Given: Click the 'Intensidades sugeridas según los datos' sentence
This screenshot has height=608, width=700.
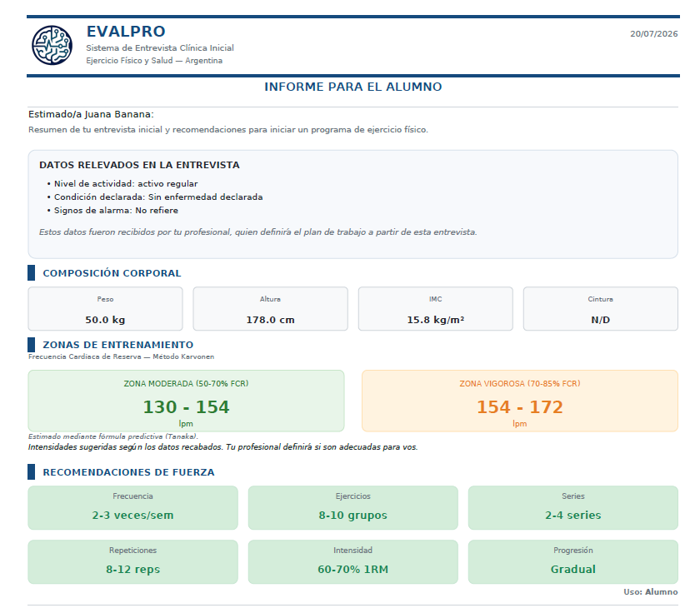Looking at the screenshot, I should tap(222, 447).
